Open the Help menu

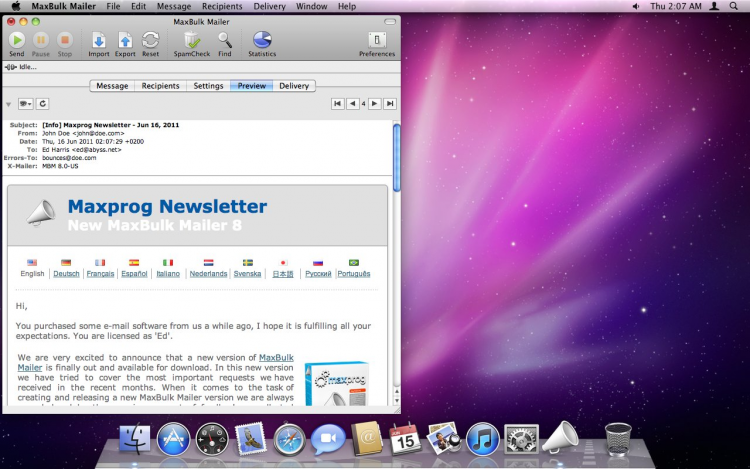pyautogui.click(x=347, y=6)
